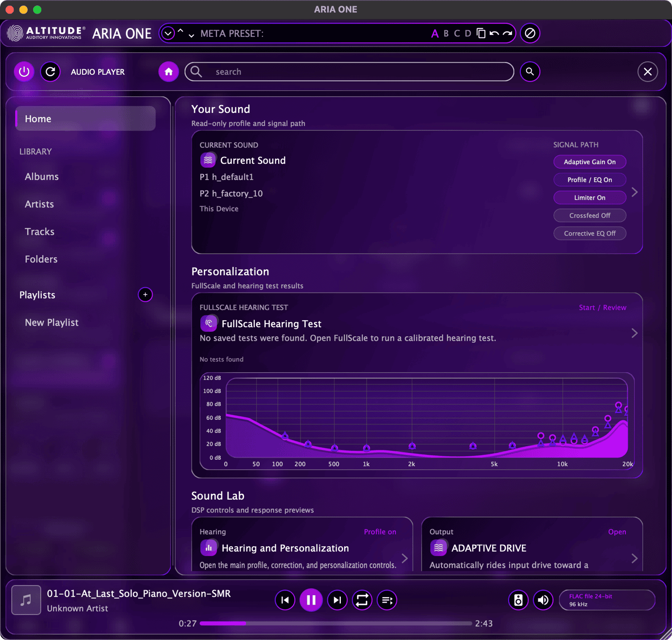672x640 pixels.
Task: Expand the Current Sound card chevron
Action: coord(635,192)
